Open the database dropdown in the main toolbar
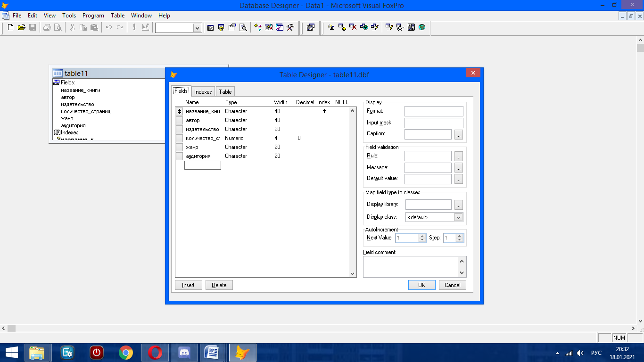The width and height of the screenshot is (644, 362). tap(197, 28)
